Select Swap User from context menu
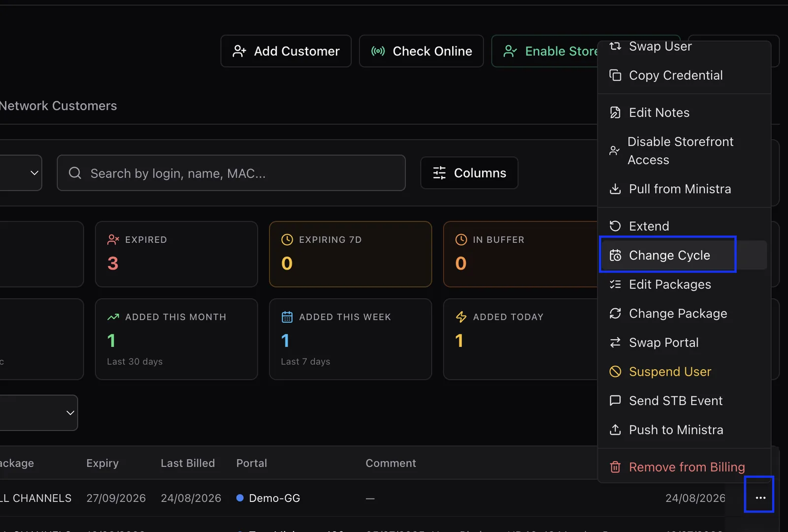 (684, 47)
